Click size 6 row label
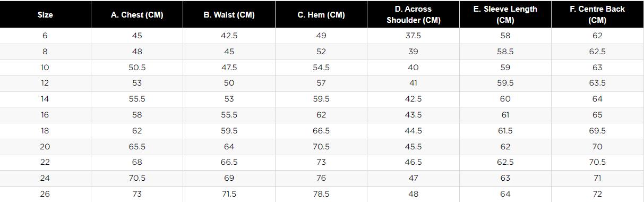Screen dimensions: 644x202 point(45,36)
